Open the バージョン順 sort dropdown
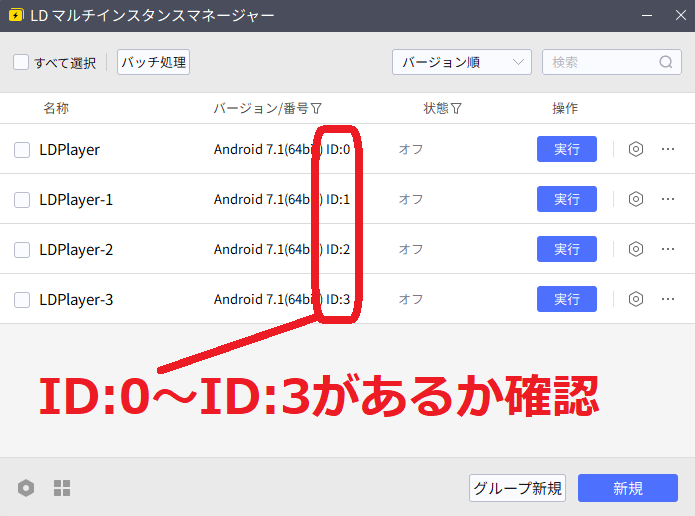 click(461, 62)
